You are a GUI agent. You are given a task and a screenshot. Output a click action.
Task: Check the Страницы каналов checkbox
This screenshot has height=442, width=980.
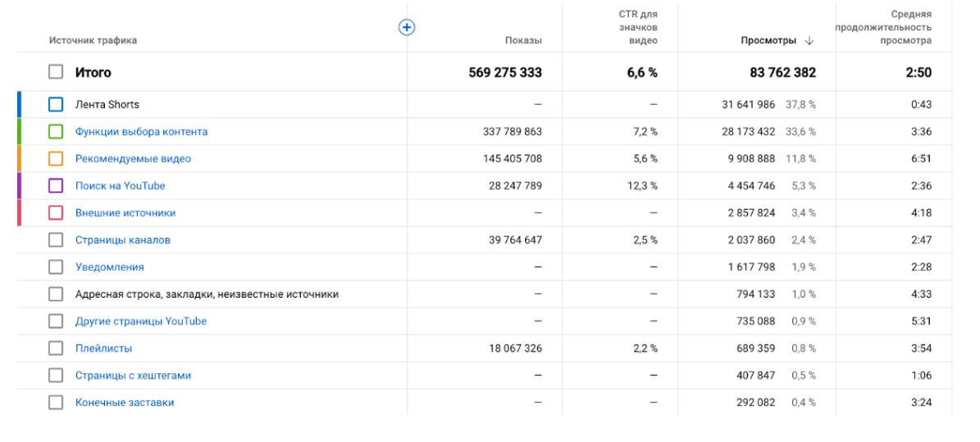[56, 240]
